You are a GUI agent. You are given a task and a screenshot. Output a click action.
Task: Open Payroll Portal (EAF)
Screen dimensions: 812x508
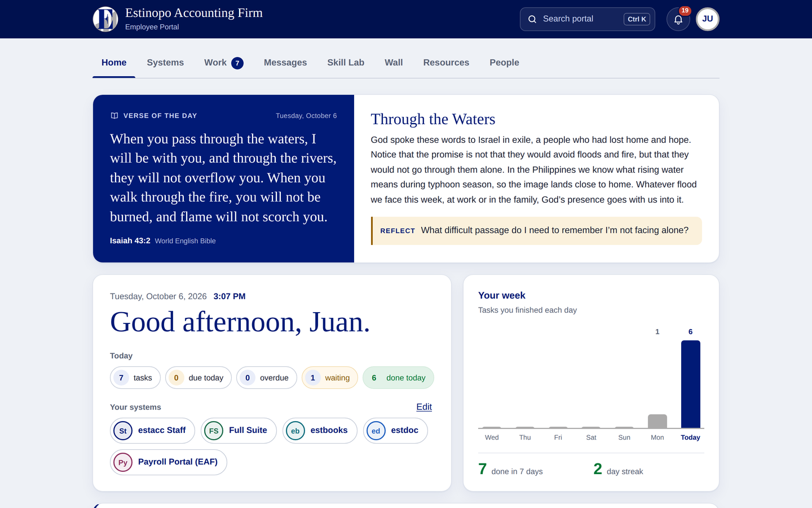click(x=168, y=462)
